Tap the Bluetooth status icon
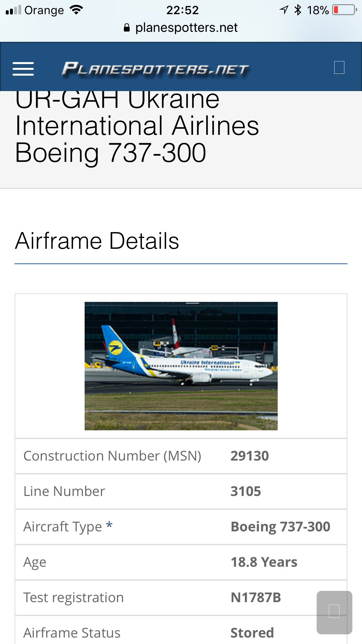 pyautogui.click(x=298, y=10)
